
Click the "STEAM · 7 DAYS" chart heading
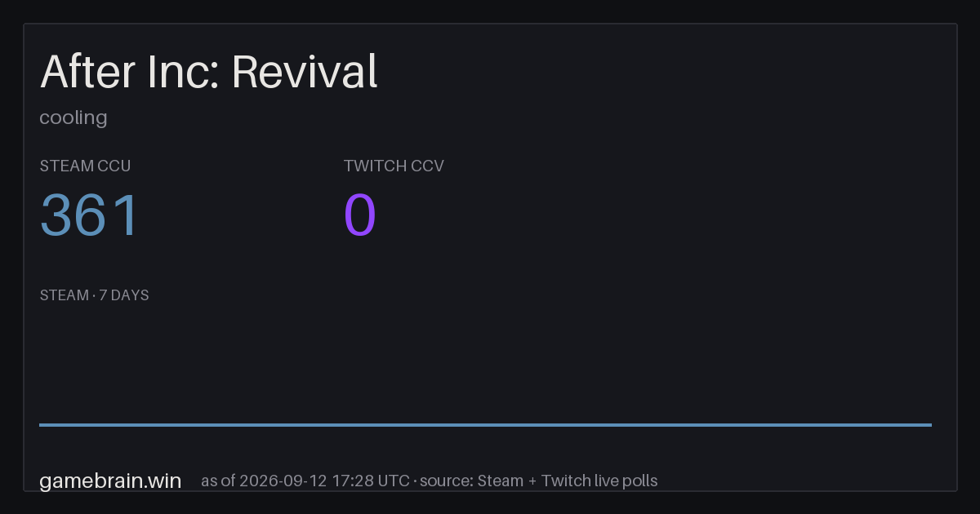pos(94,295)
